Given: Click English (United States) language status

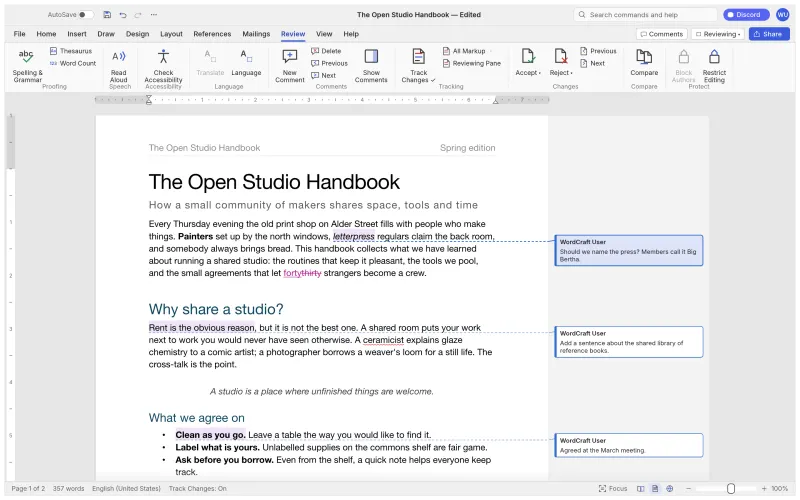Looking at the screenshot, I should pyautogui.click(x=126, y=489).
